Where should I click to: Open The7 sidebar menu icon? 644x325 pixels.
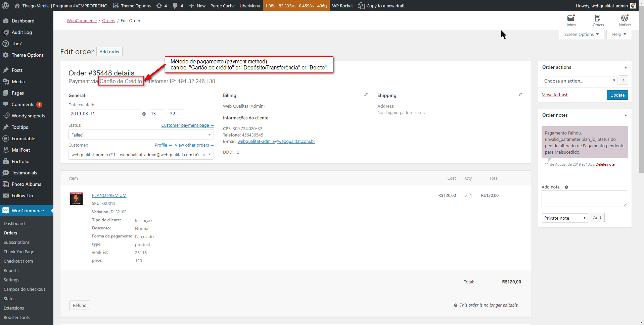[6, 44]
